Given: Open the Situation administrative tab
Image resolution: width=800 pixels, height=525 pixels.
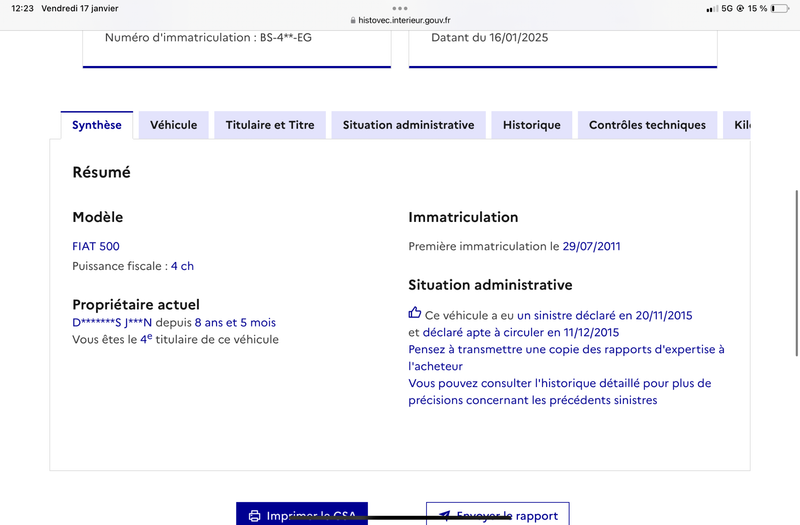Looking at the screenshot, I should pos(408,125).
